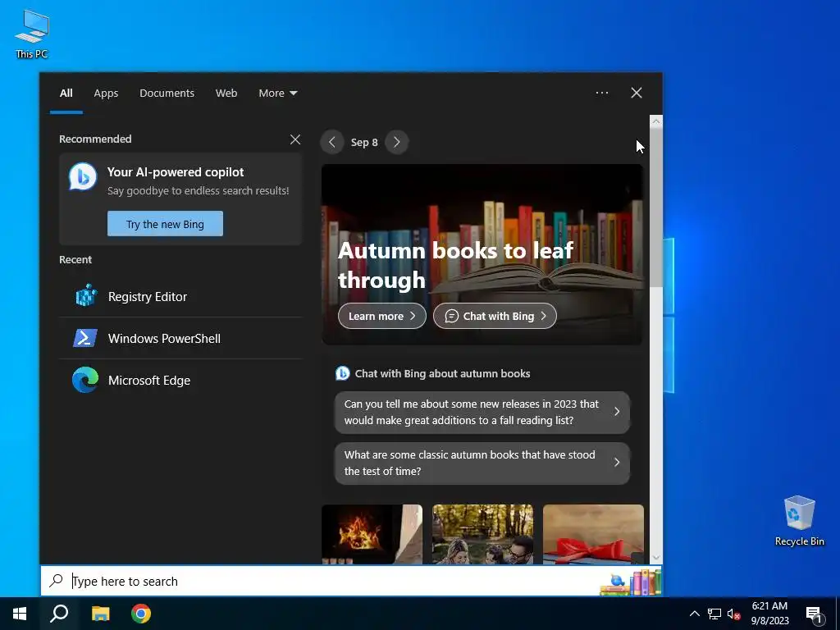
Task: Click the search box magnifier icon
Action: (x=56, y=581)
